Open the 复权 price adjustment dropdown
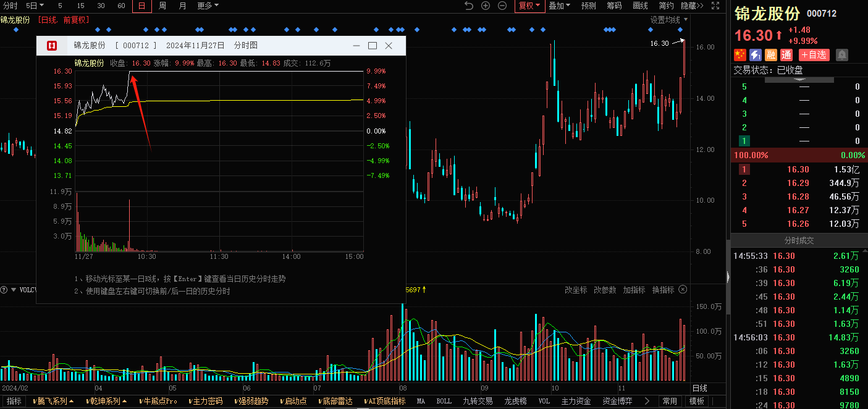 click(529, 6)
